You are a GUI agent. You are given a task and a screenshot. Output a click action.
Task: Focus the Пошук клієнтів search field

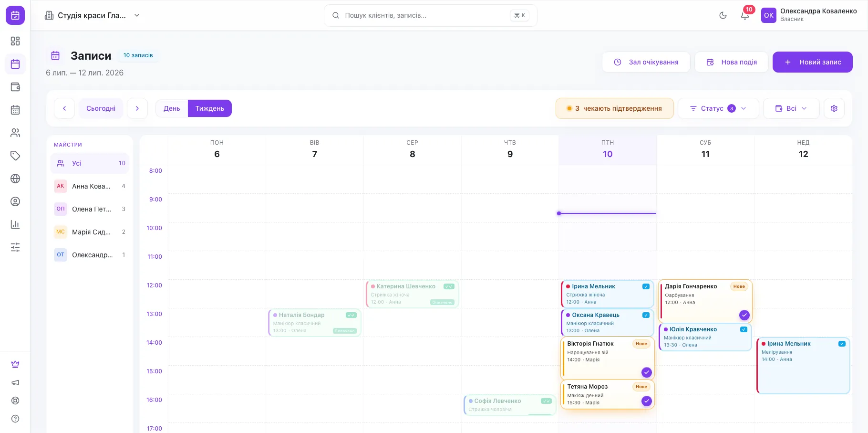pos(431,15)
